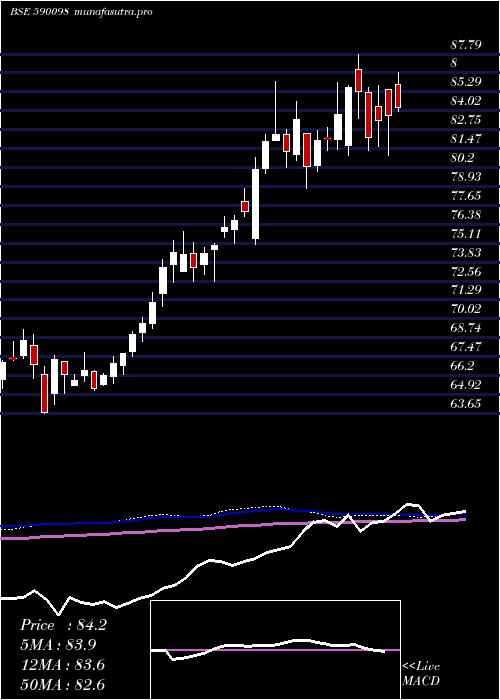This screenshot has width=500, height=700.
Task: Select the 73.83 price axis label
Action: (466, 253)
